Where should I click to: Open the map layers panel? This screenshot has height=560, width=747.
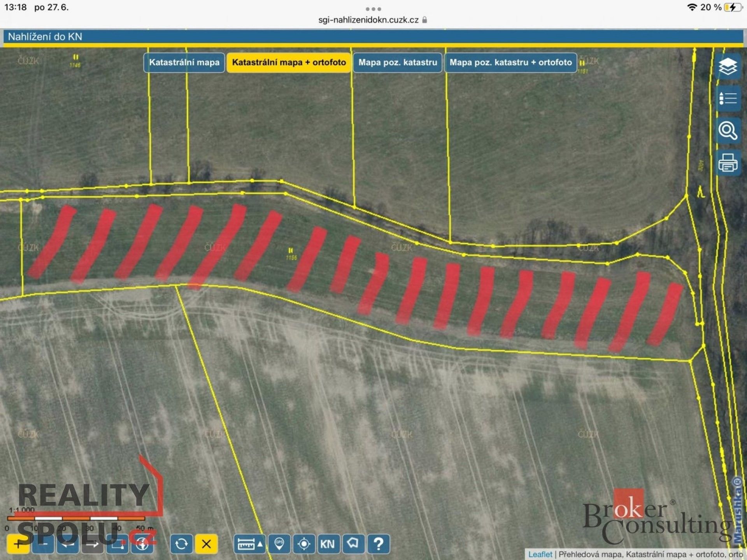(728, 67)
